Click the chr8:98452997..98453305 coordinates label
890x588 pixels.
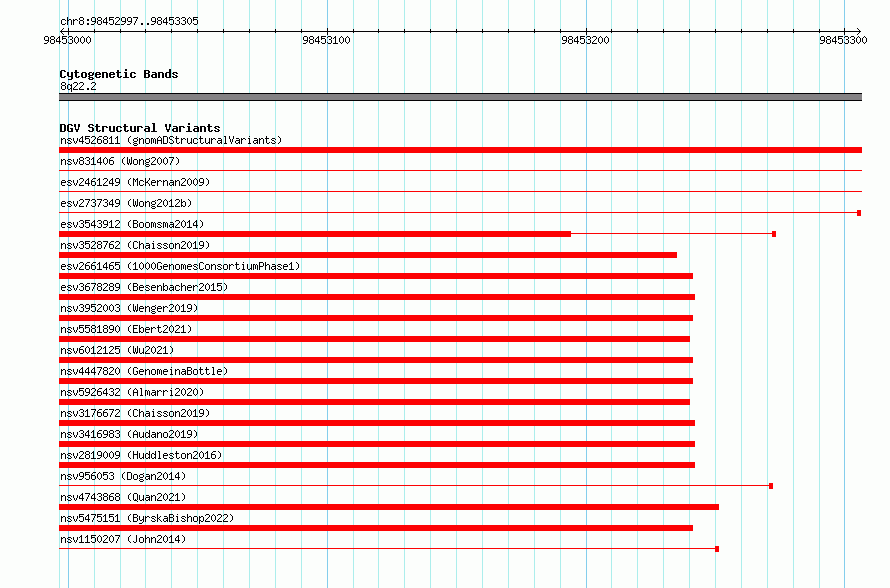point(129,21)
